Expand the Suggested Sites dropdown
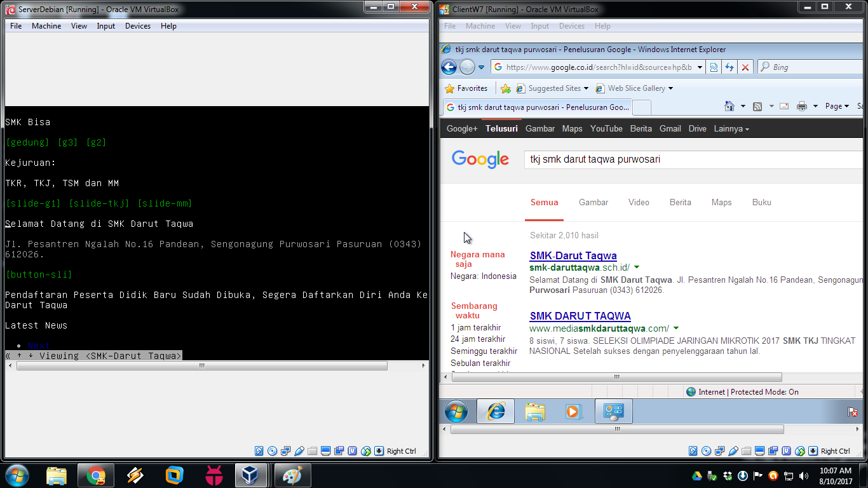This screenshot has width=868, height=488. [x=586, y=88]
